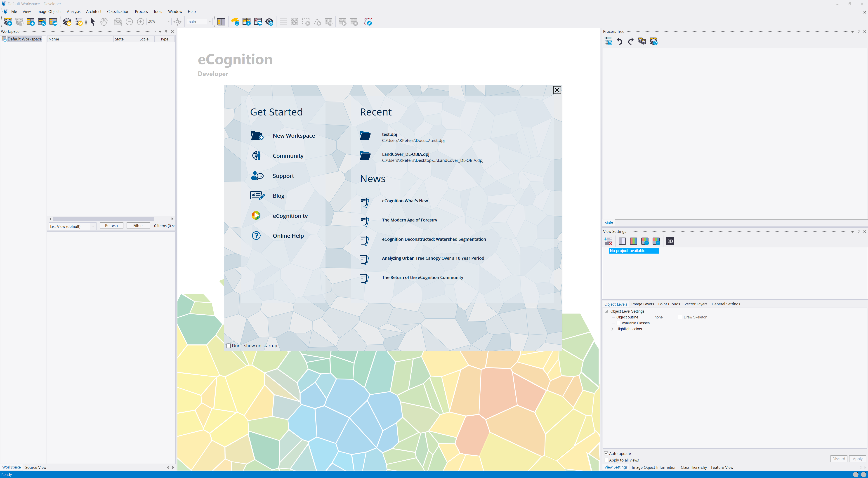Click the RGB color mix view icon
Screen dimensions: 868x478
[x=633, y=241]
